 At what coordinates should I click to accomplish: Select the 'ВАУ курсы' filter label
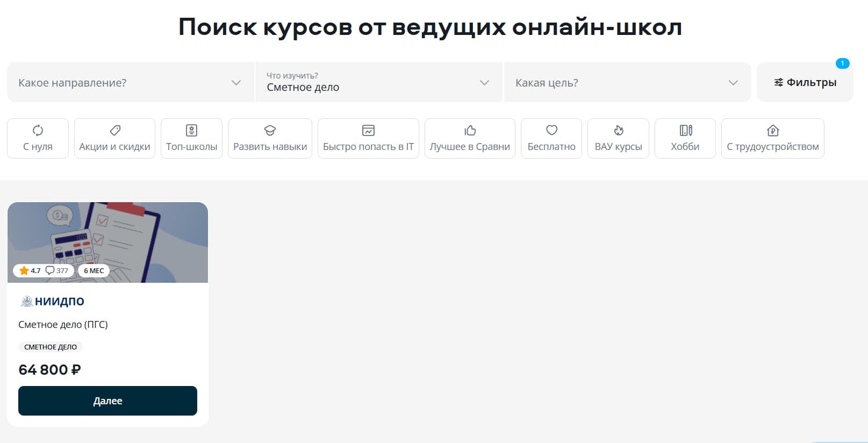[x=619, y=147]
